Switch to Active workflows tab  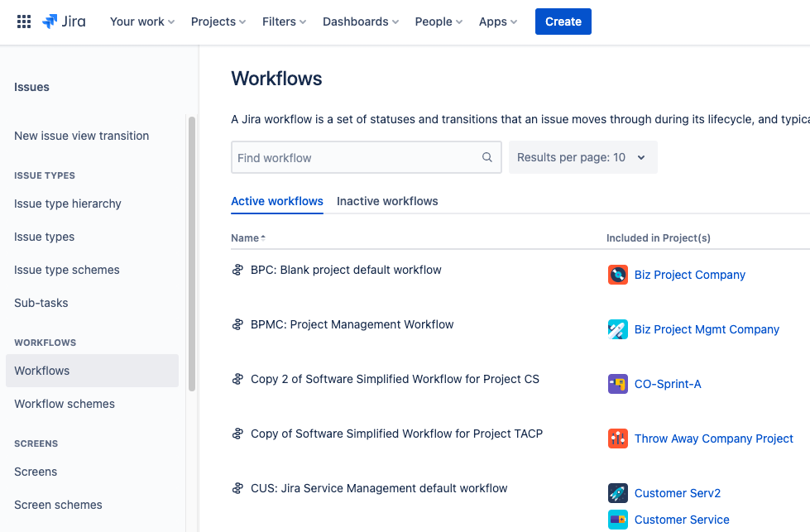(277, 201)
